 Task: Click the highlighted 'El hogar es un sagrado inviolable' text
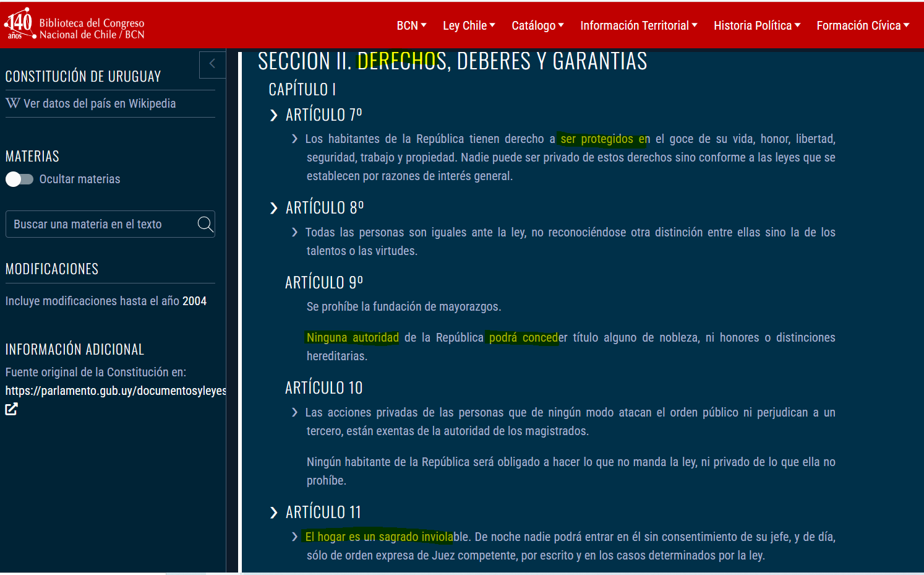(388, 537)
